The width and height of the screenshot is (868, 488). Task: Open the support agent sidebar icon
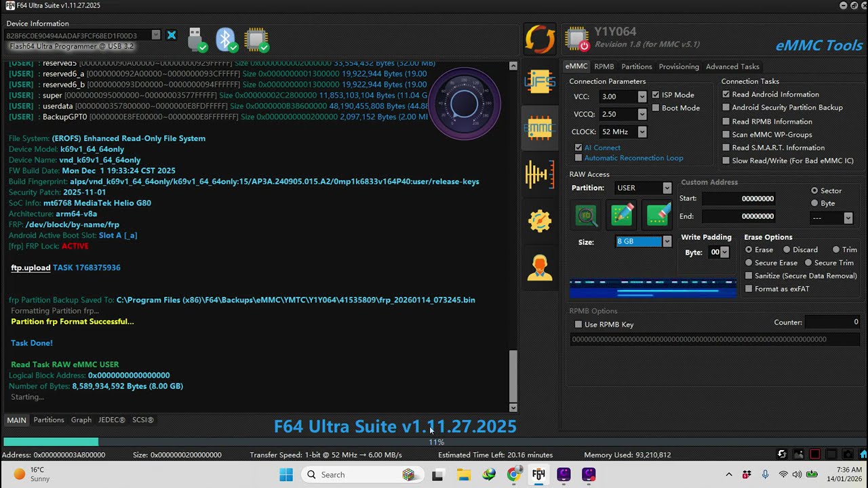pyautogui.click(x=540, y=267)
